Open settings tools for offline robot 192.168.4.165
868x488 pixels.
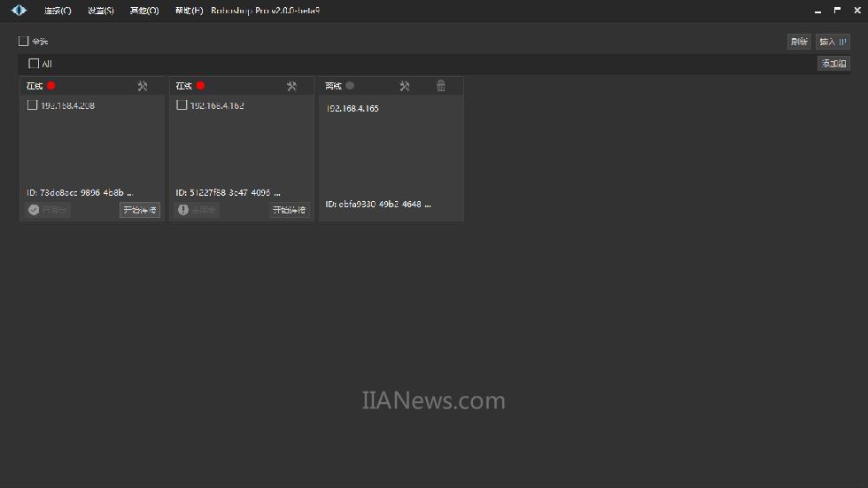click(405, 86)
